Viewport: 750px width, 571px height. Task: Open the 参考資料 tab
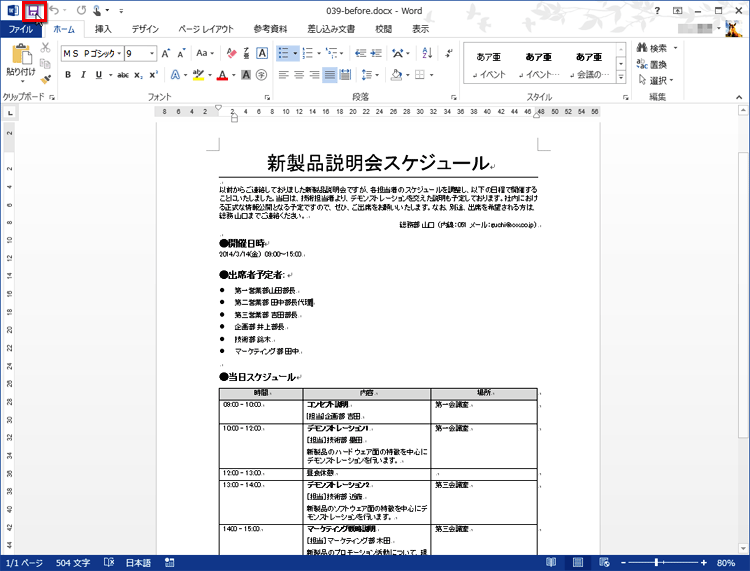pos(270,29)
